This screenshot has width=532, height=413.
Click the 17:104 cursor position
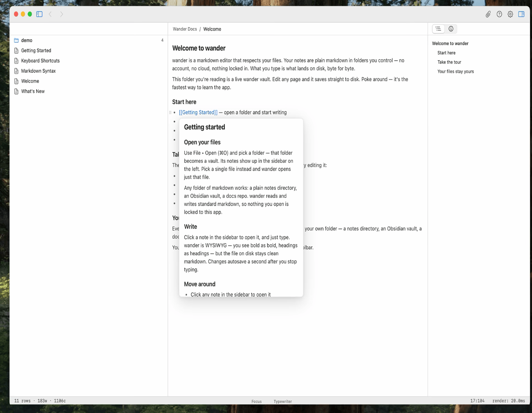pos(477,401)
